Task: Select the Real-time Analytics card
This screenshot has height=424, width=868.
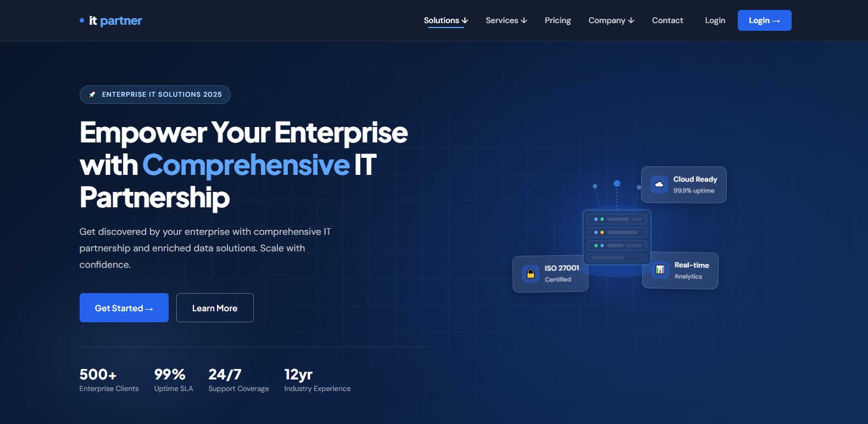Action: (680, 271)
